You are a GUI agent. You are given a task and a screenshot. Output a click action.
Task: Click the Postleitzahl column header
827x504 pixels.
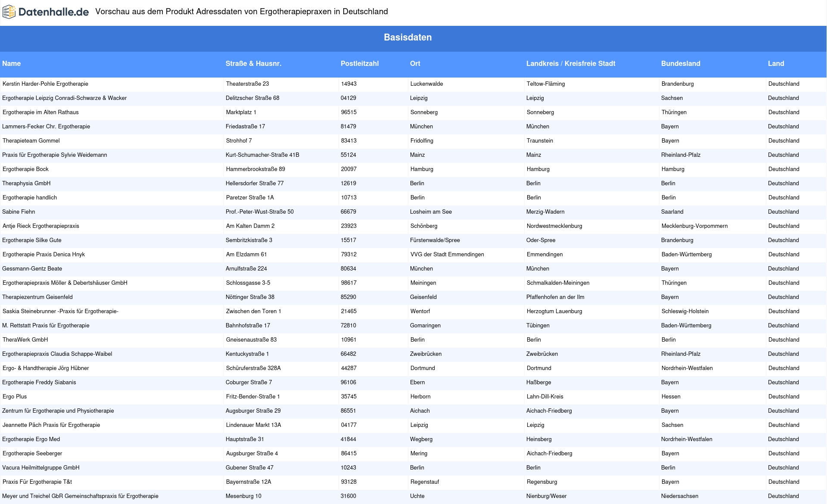(x=360, y=63)
